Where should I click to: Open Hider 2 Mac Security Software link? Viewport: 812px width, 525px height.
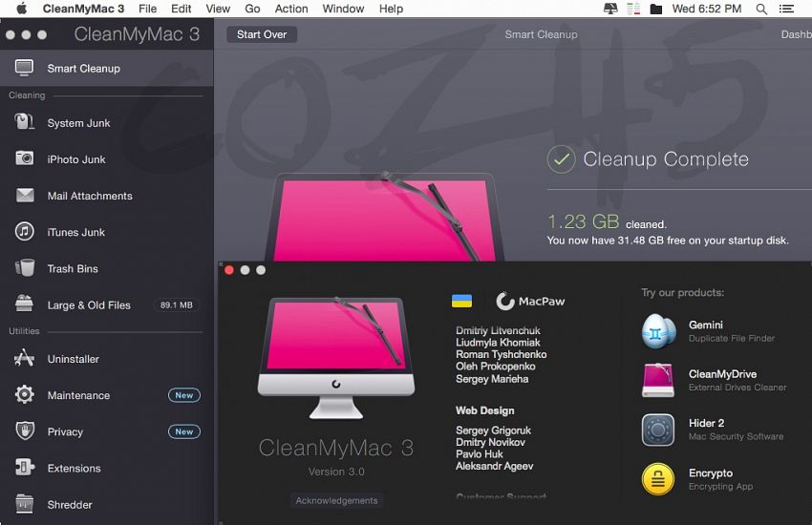click(736, 430)
